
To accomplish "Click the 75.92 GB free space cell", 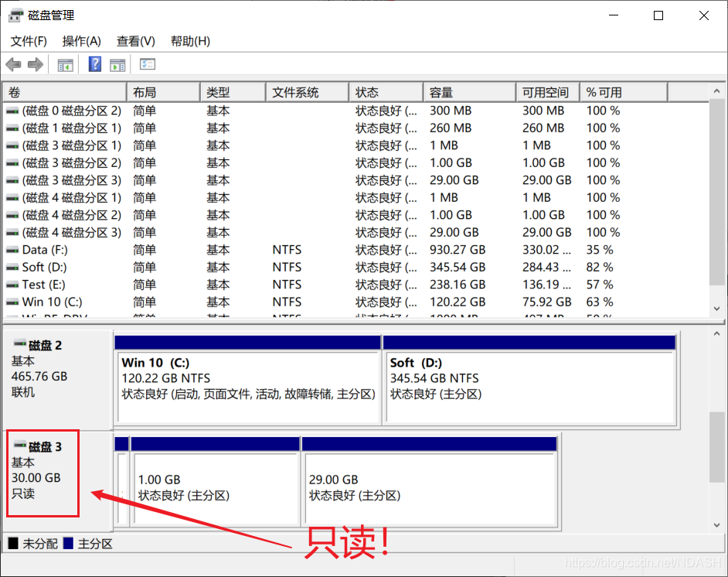I will pos(547,302).
